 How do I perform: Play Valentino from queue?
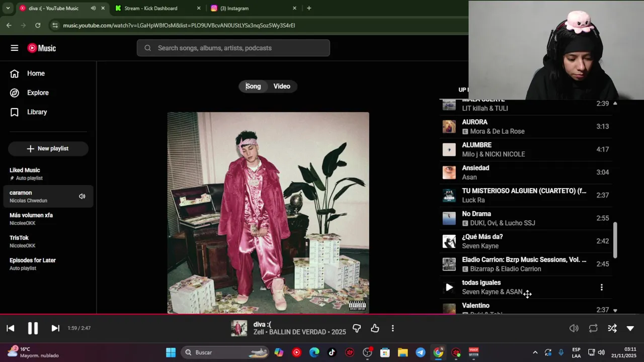[526, 308]
